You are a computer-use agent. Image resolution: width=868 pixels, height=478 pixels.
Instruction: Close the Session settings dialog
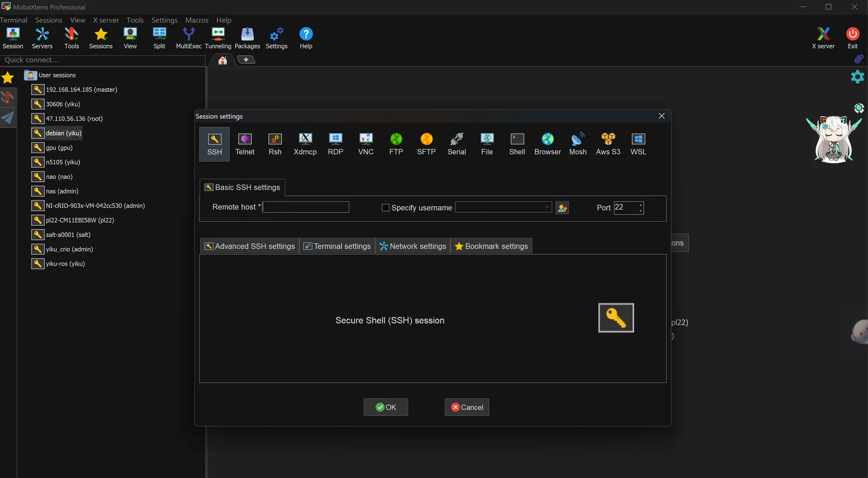[661, 116]
